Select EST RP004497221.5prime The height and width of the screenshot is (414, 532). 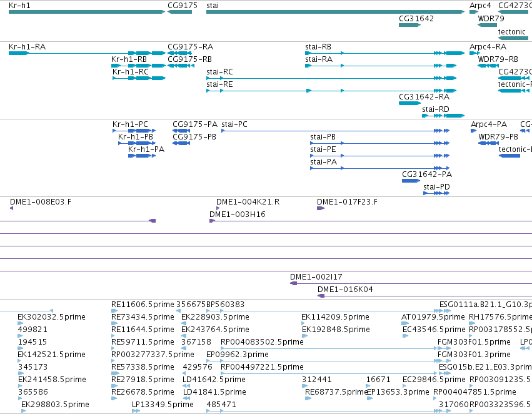coord(329,373)
